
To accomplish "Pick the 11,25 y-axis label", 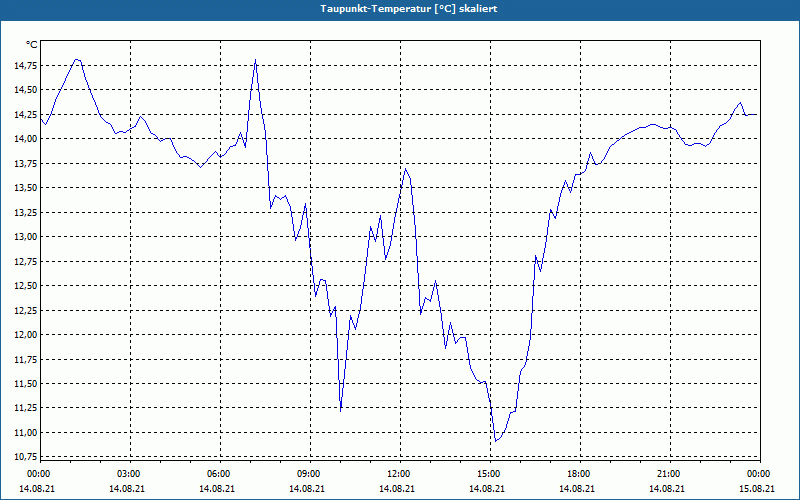I will coord(25,408).
